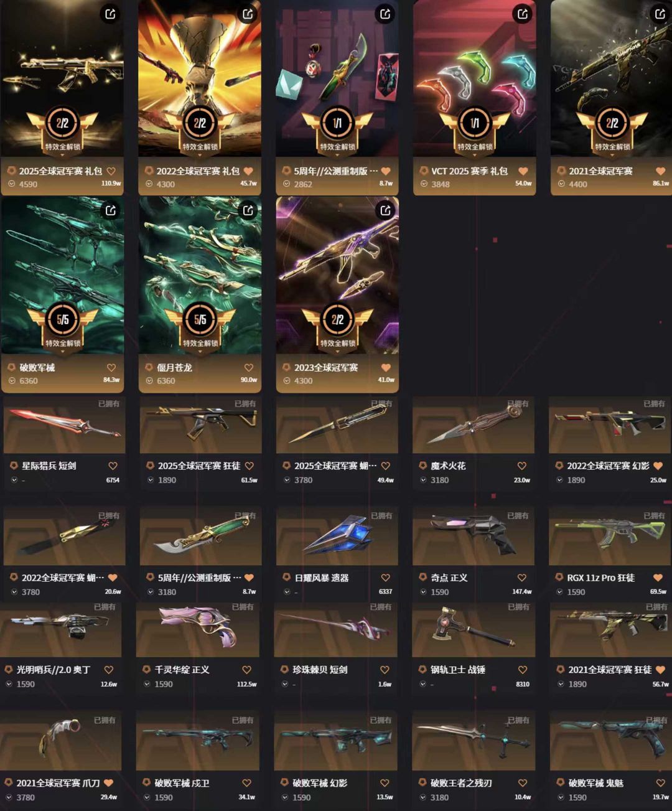This screenshot has width=672, height=811.
Task: Toggle favorite heart on 千灵华绽 正义
Action: (246, 670)
